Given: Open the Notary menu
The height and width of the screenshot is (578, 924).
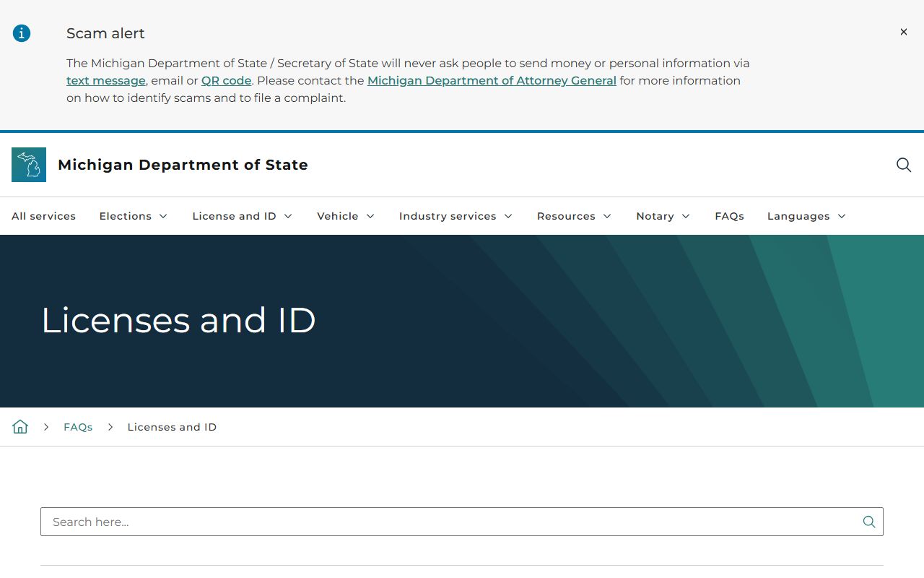Looking at the screenshot, I should 655,216.
